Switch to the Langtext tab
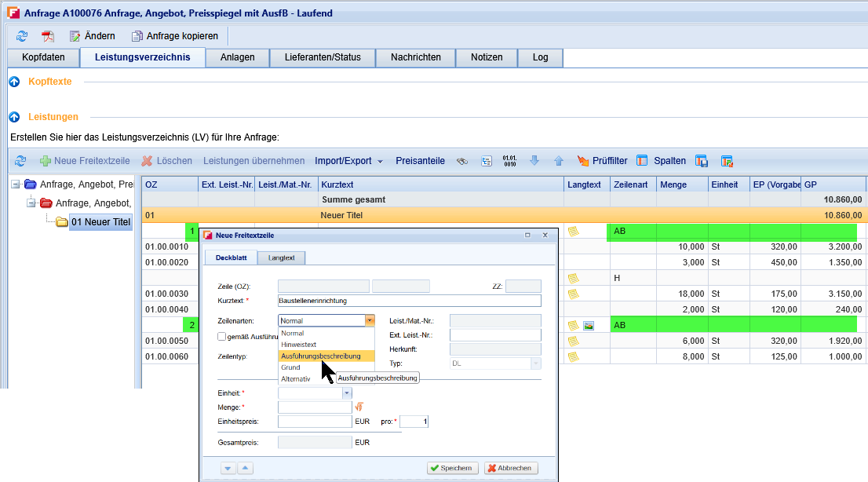This screenshot has height=482, width=868. coord(282,257)
